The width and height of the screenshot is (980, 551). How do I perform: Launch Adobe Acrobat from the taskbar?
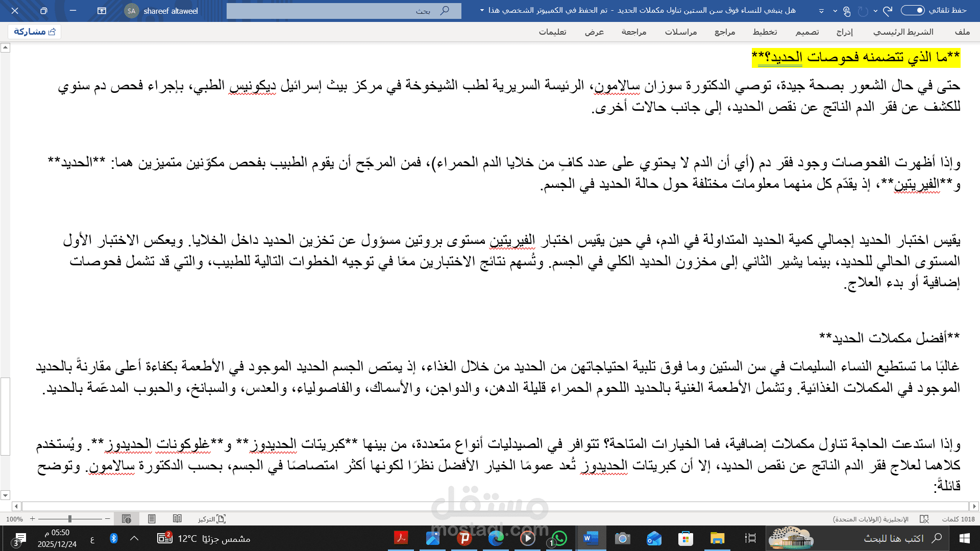tap(401, 538)
